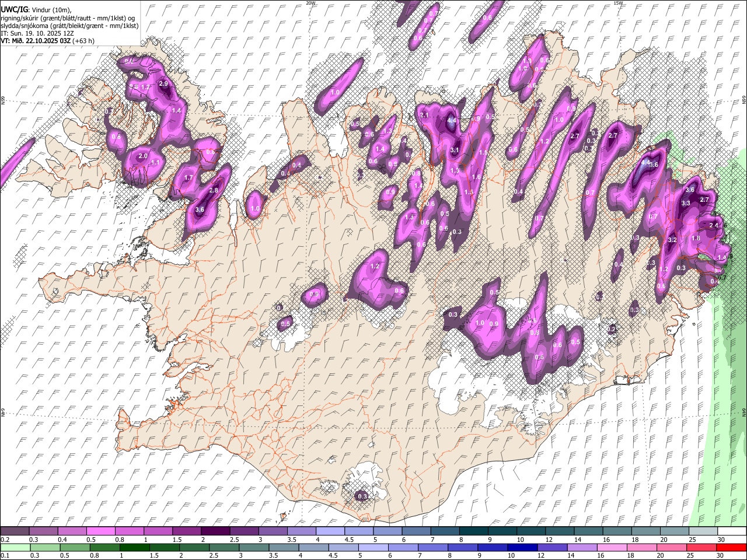
Task: Click the 2.4 value near the east coast
Action: click(714, 225)
